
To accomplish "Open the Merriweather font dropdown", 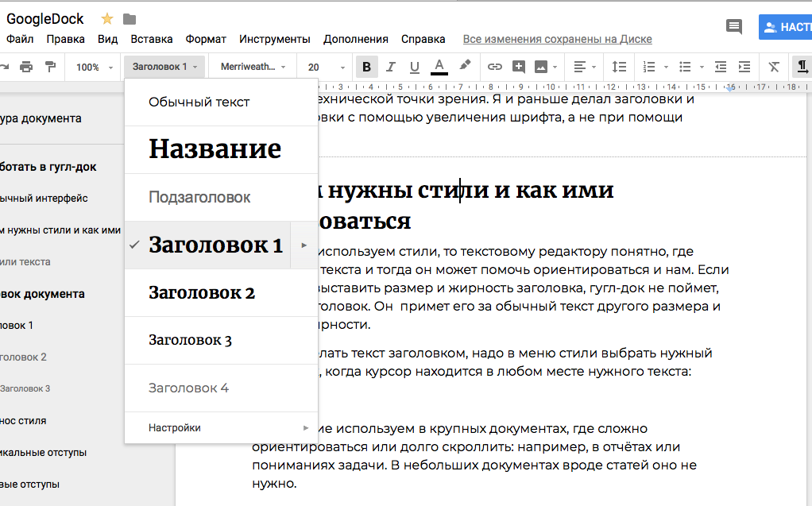I will 253,67.
